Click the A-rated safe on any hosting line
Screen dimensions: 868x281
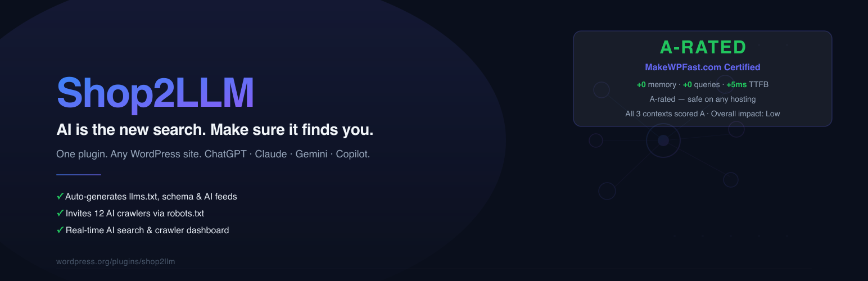[x=703, y=99]
